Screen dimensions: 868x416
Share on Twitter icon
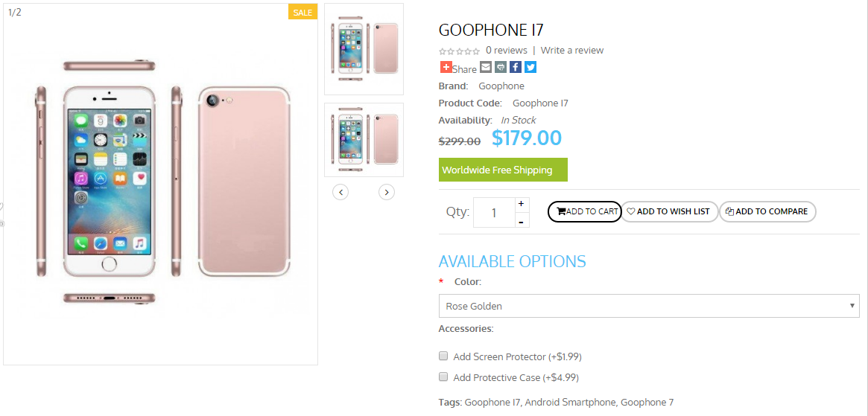click(x=530, y=67)
